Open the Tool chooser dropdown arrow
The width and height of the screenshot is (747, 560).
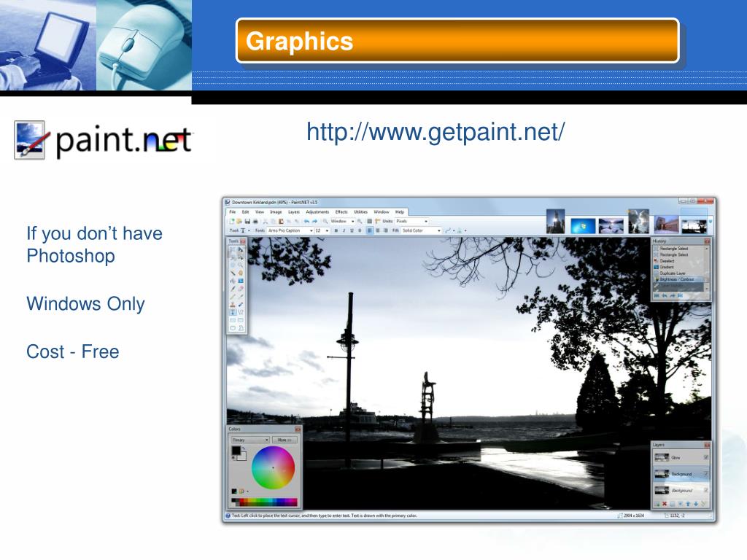(x=249, y=231)
